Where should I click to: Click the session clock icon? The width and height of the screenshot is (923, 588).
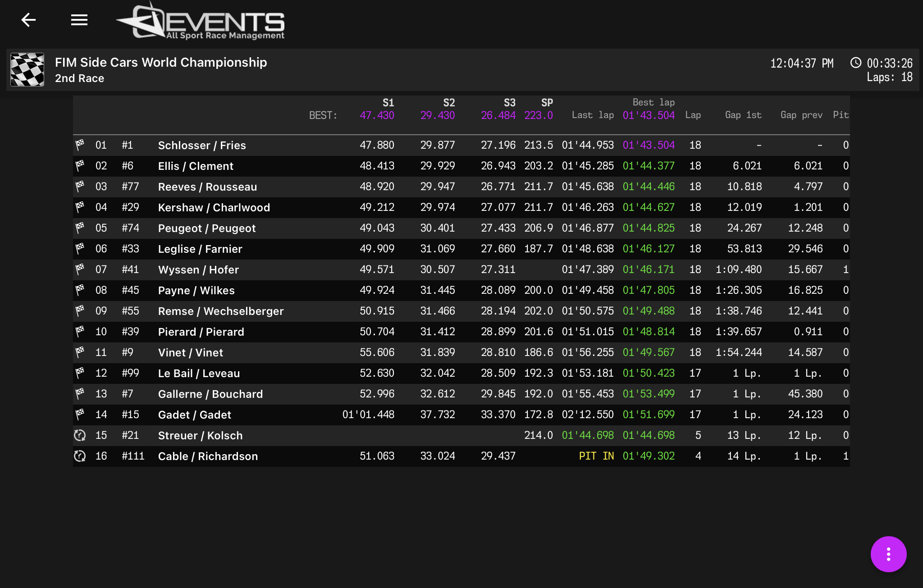[x=855, y=63]
